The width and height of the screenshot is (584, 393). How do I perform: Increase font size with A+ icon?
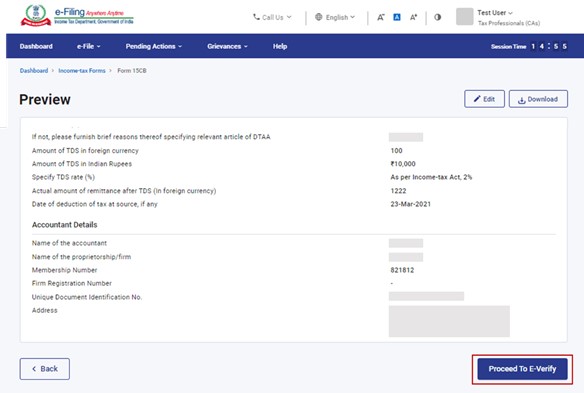413,17
